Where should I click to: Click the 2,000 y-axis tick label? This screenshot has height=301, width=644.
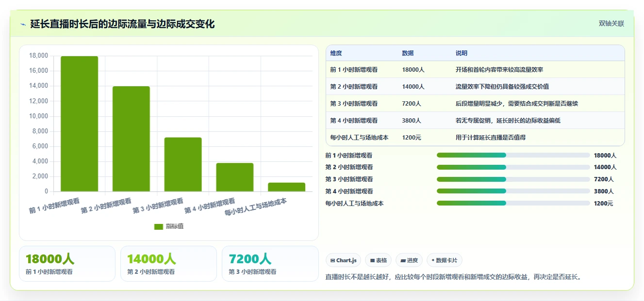click(x=40, y=176)
